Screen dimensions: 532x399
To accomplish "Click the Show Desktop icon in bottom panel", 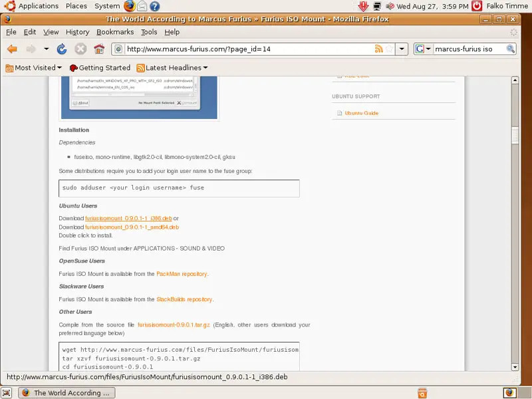I will 7,392.
